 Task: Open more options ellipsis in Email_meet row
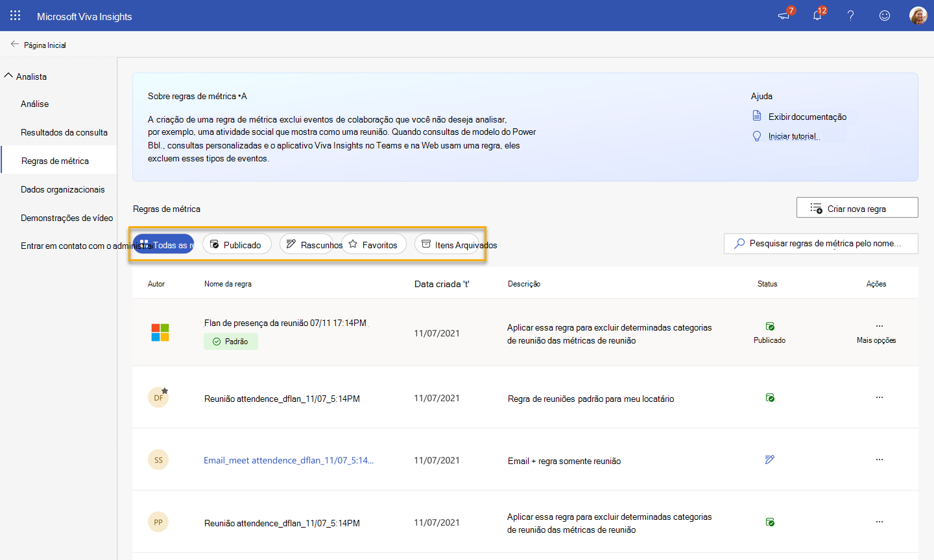(x=880, y=460)
